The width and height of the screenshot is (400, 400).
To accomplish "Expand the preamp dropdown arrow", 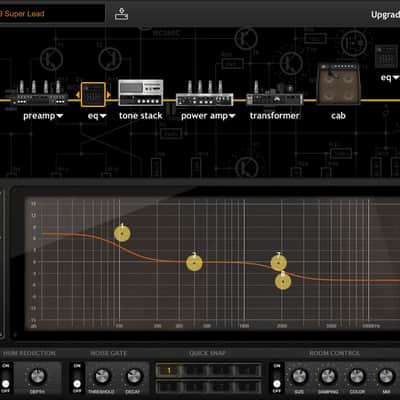I will (60, 116).
